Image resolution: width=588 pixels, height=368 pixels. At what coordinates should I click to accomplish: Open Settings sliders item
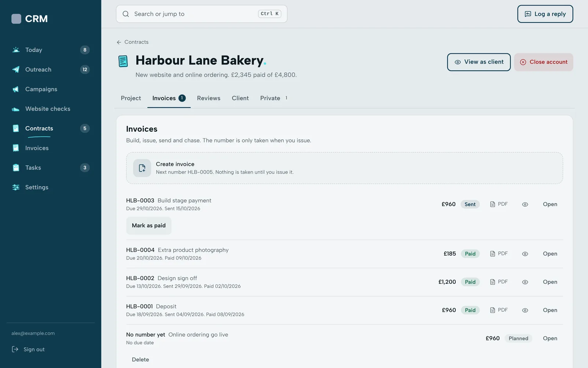point(50,187)
